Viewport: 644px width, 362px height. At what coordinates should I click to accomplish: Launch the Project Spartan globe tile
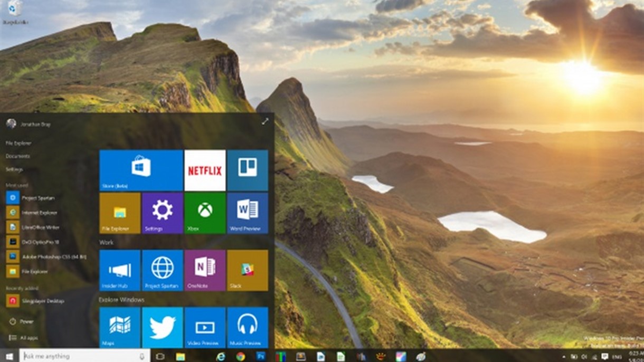[163, 270]
